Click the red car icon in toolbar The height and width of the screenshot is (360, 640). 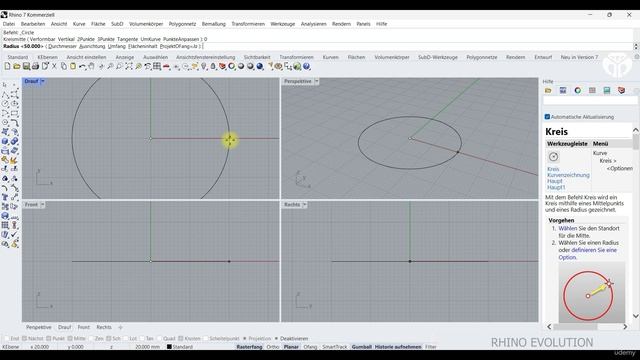[x=167, y=66]
